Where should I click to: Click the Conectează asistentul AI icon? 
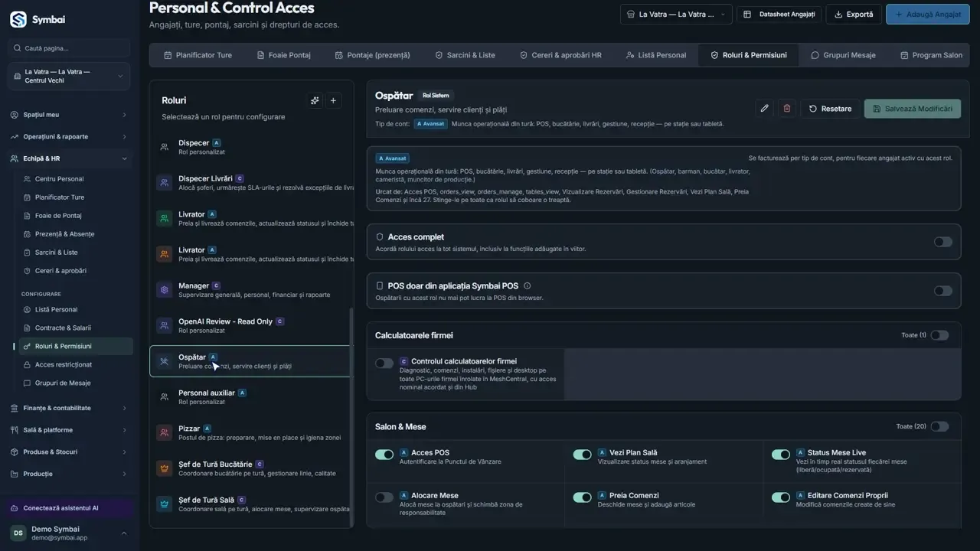[15, 508]
